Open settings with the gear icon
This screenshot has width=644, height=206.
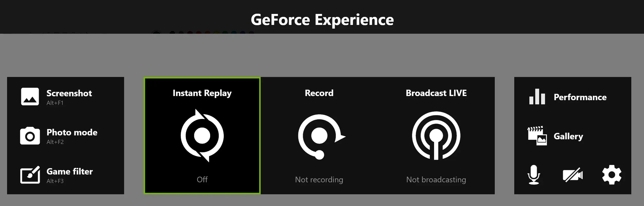tap(612, 175)
